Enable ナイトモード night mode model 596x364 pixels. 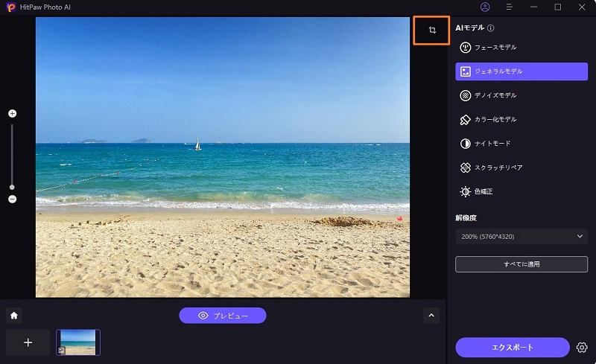(521, 144)
